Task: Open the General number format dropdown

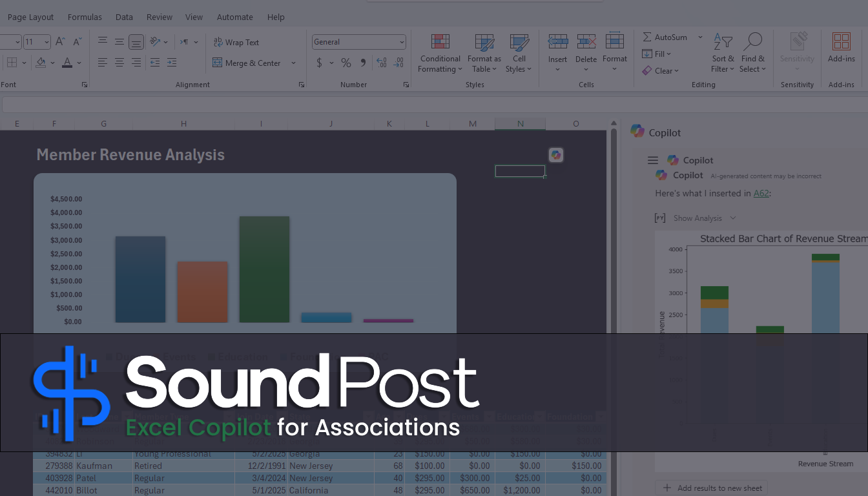Action: click(x=358, y=42)
